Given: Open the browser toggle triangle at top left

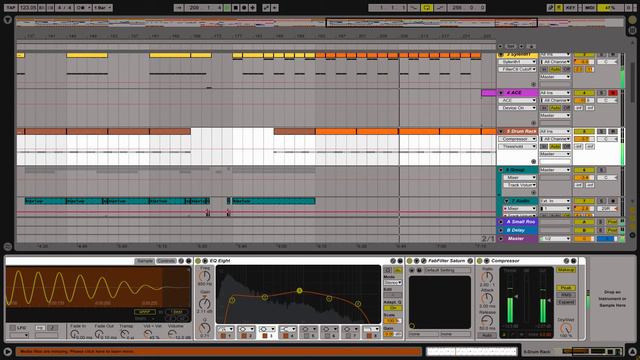Looking at the screenshot, I should [x=7, y=20].
